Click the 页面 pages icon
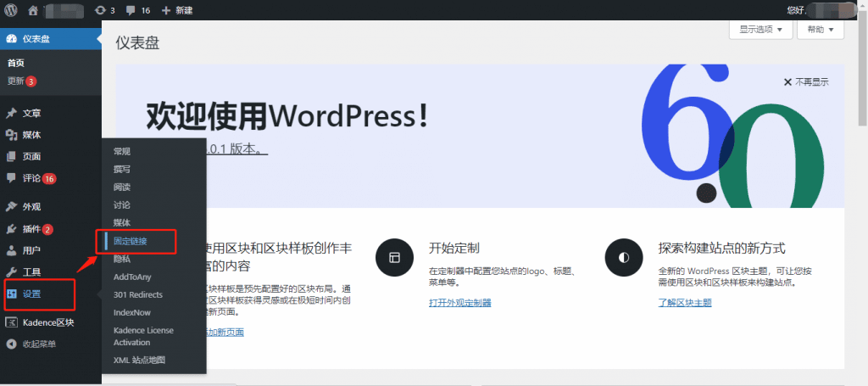 click(x=11, y=157)
